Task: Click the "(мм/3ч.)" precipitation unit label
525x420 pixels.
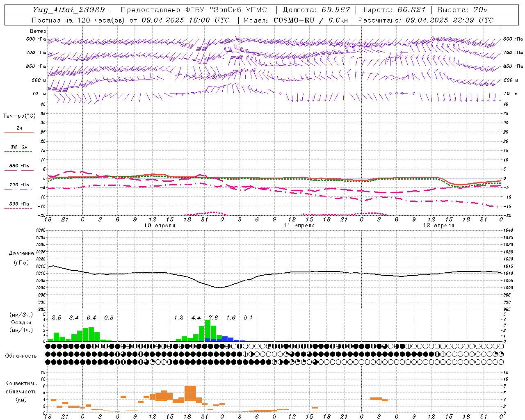Action: [x=21, y=315]
